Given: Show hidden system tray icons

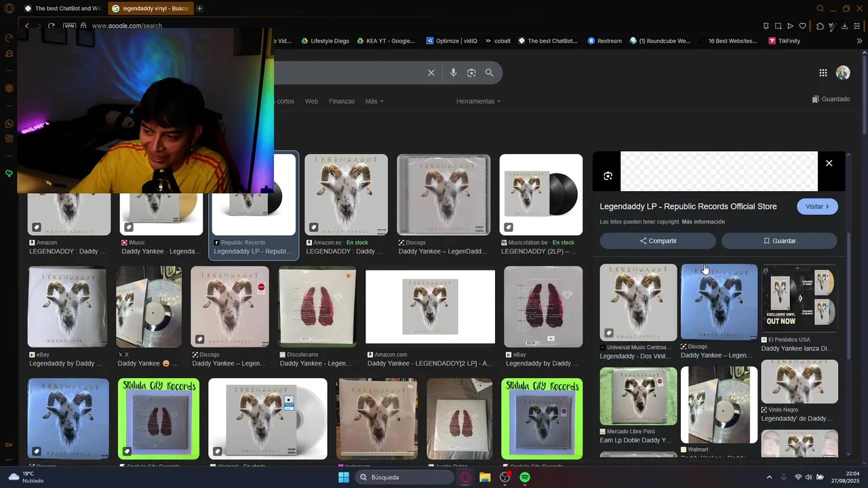Looking at the screenshot, I should point(769,477).
